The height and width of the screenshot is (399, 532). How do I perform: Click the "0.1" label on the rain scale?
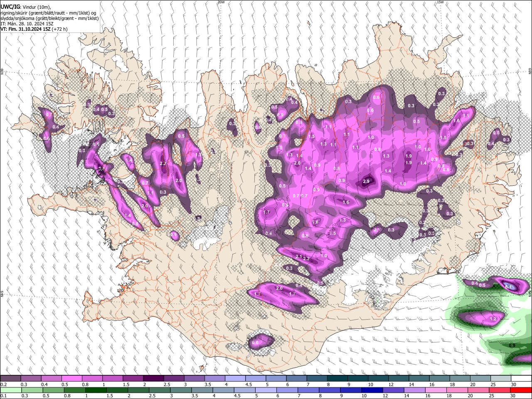(x=3, y=396)
